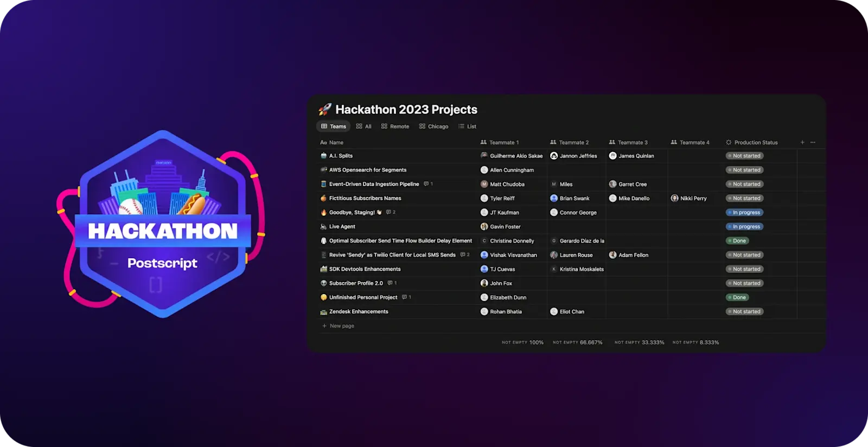Click Unfinished Personal Project Done status

[x=738, y=297]
